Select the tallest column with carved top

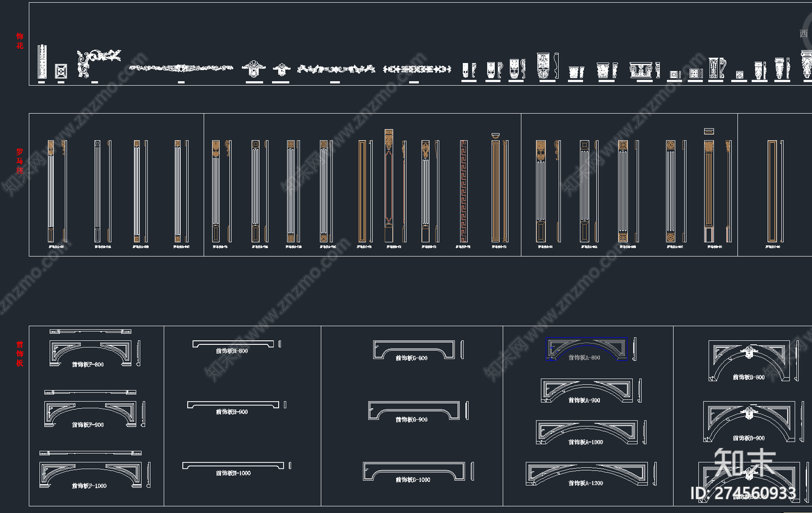(389, 186)
